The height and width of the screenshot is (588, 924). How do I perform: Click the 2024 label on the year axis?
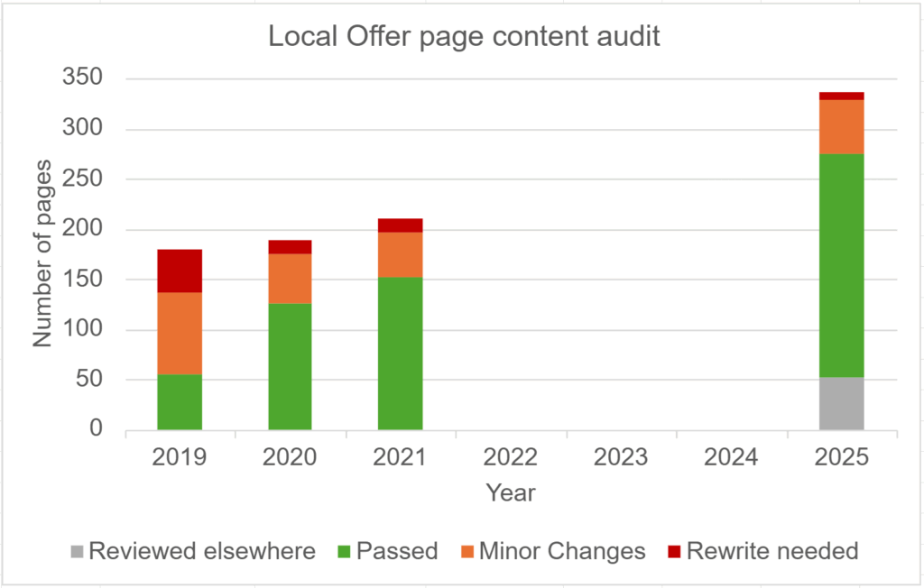731,457
